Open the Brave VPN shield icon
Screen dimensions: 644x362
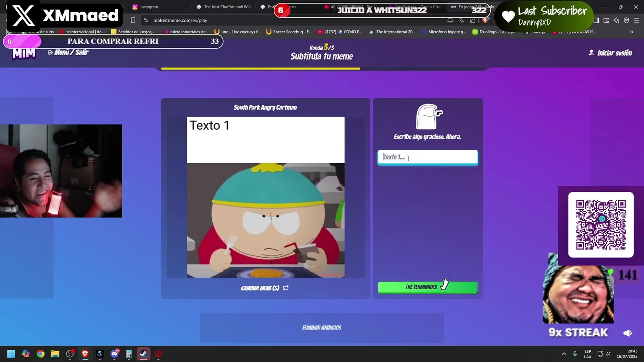(x=626, y=20)
